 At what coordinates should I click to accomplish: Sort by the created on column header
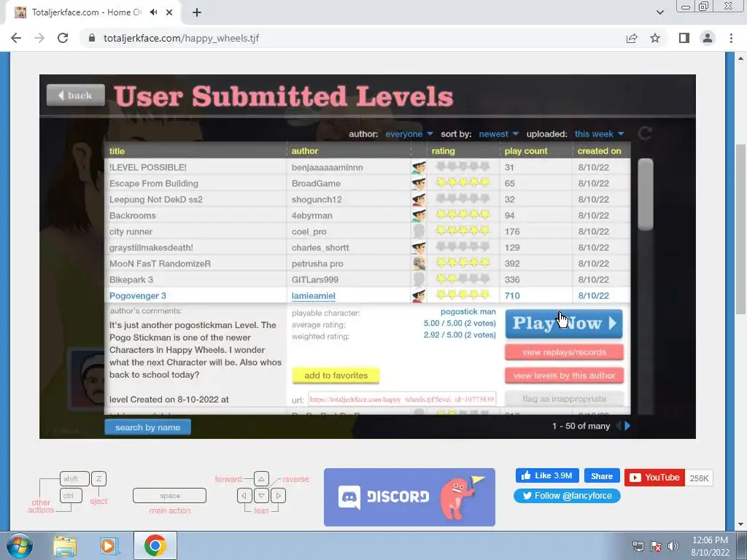[x=599, y=151]
